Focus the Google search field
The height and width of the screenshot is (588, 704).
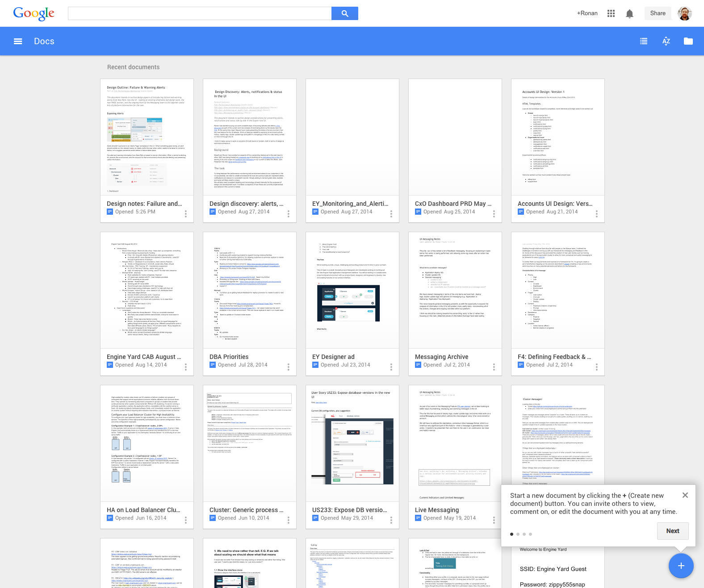tap(200, 13)
